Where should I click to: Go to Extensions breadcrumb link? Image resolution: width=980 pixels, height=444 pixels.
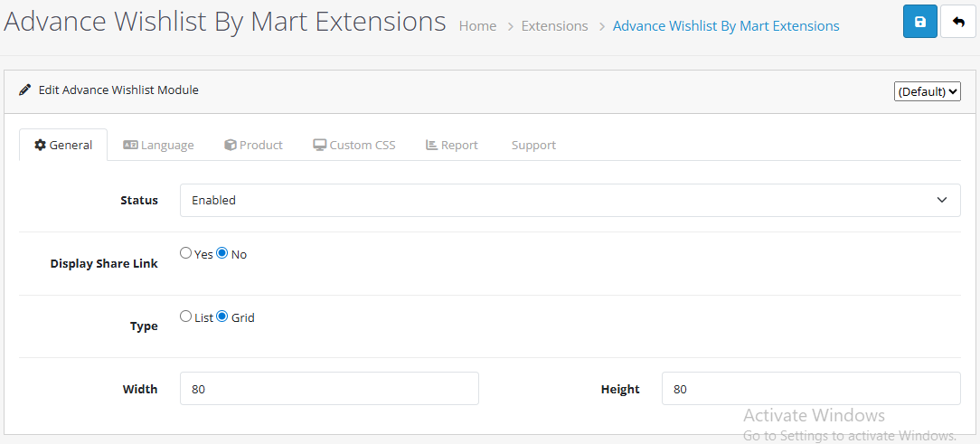pos(554,26)
